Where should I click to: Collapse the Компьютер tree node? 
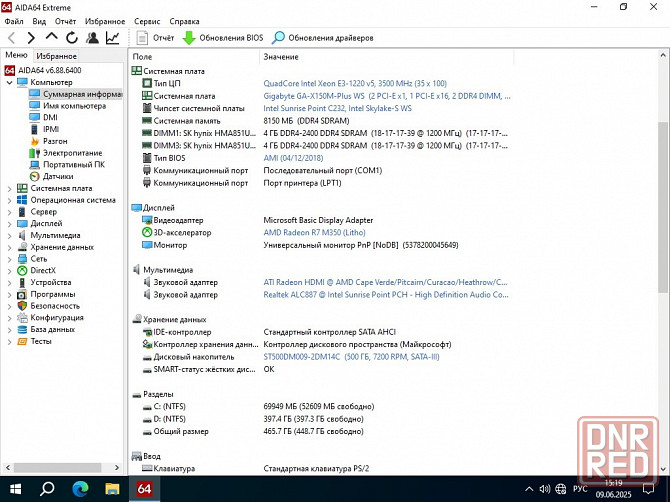pyautogui.click(x=9, y=82)
